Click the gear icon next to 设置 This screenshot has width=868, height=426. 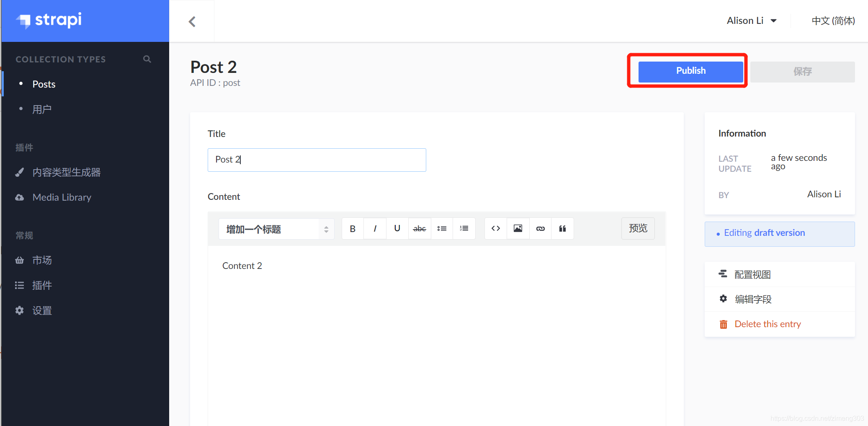[x=19, y=310]
